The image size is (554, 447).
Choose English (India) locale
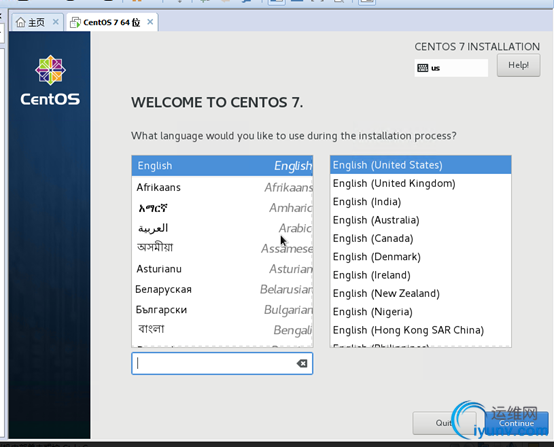[x=420, y=202]
